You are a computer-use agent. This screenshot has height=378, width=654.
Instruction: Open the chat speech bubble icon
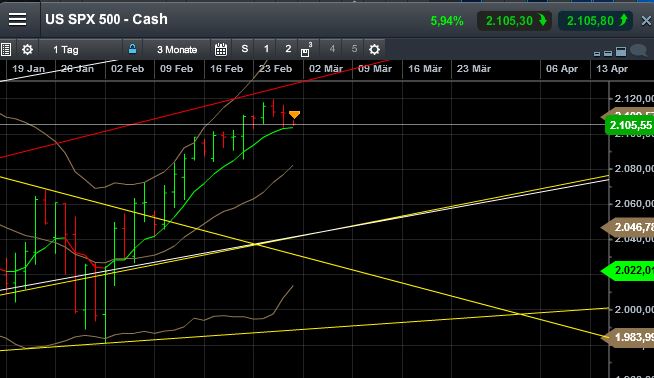tap(639, 50)
